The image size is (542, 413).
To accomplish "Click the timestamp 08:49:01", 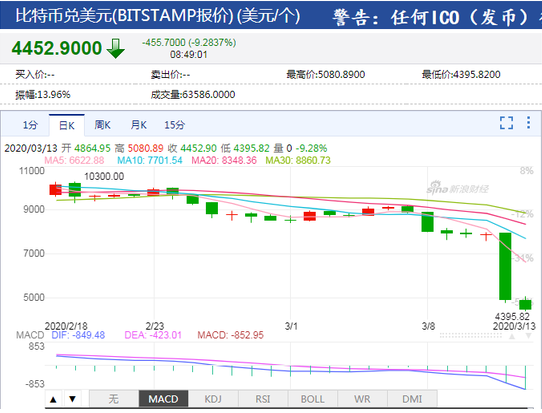I will click(188, 55).
